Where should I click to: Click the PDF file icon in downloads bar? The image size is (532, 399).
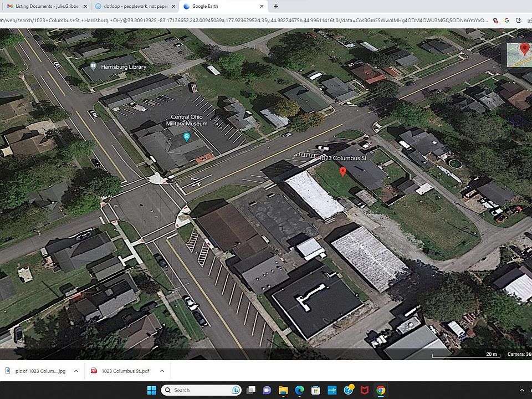[94, 371]
